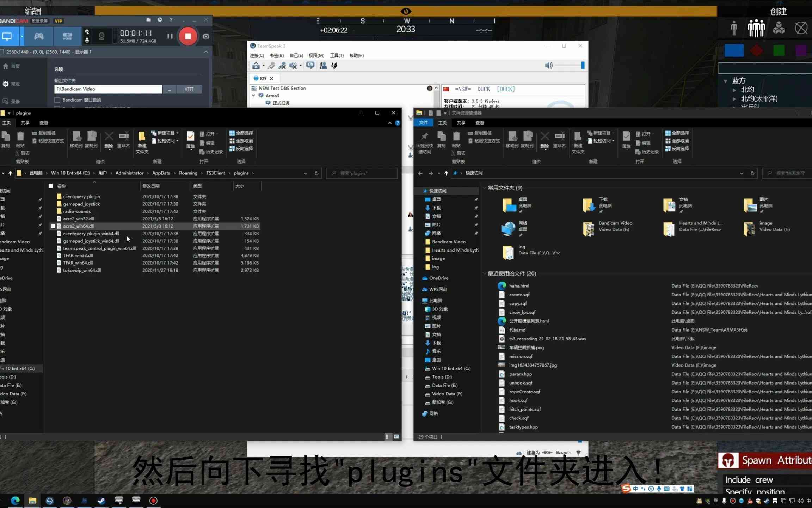Switch to Bandicam game recording mode
Screen dimensions: 812x508
click(x=39, y=36)
